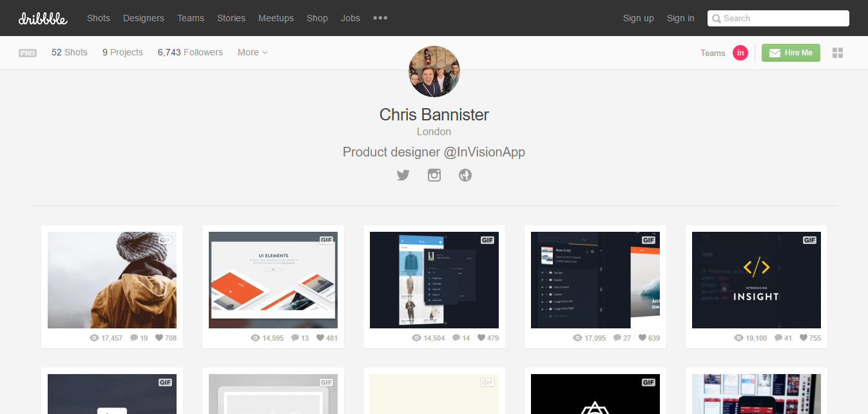868x414 pixels.
Task: Open the Instagram profile icon
Action: [434, 174]
